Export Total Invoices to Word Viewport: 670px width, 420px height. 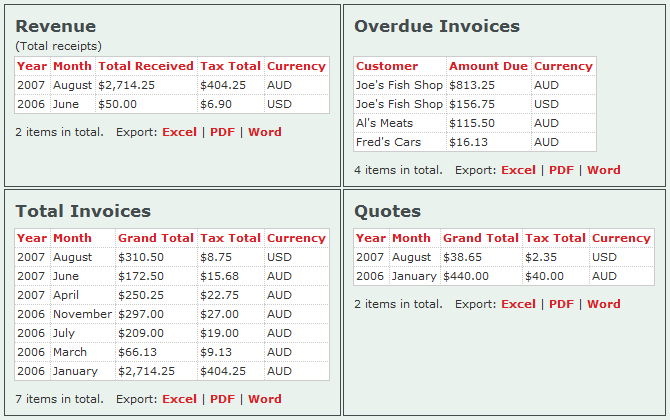(265, 399)
